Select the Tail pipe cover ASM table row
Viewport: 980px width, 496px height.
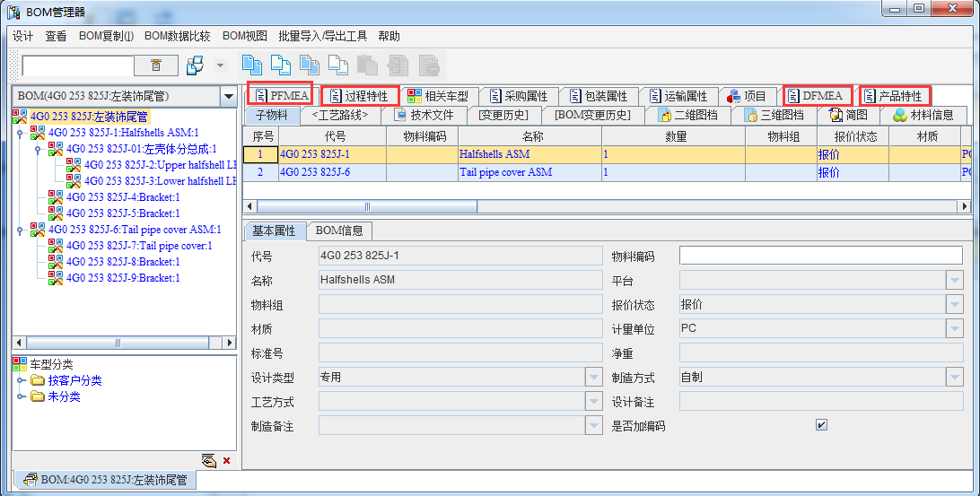coord(608,172)
